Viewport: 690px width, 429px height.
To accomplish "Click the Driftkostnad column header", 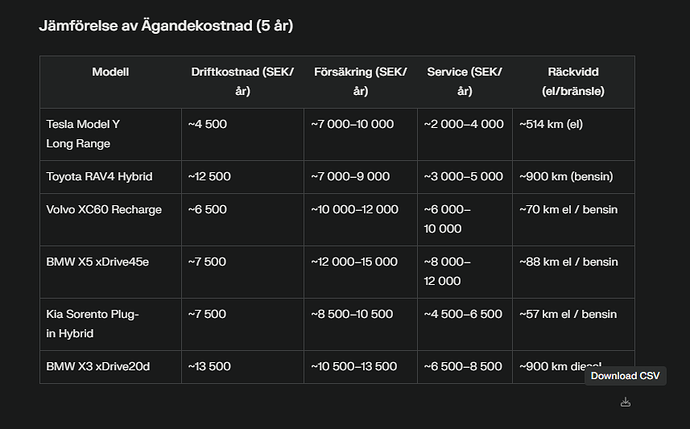I will tap(242, 81).
